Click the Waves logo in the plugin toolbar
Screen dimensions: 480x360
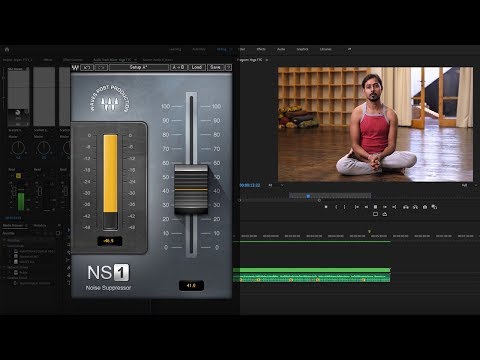point(75,67)
